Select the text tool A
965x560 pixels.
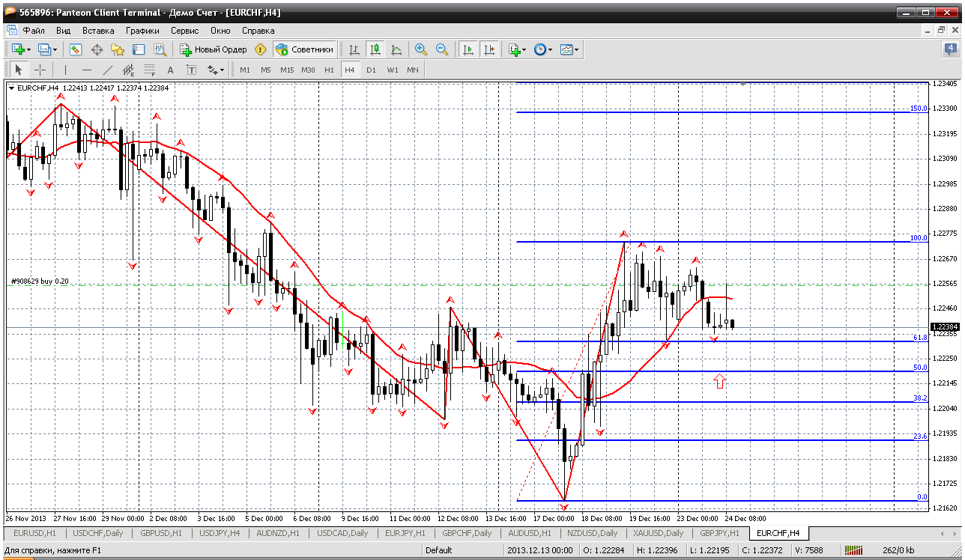(x=170, y=70)
